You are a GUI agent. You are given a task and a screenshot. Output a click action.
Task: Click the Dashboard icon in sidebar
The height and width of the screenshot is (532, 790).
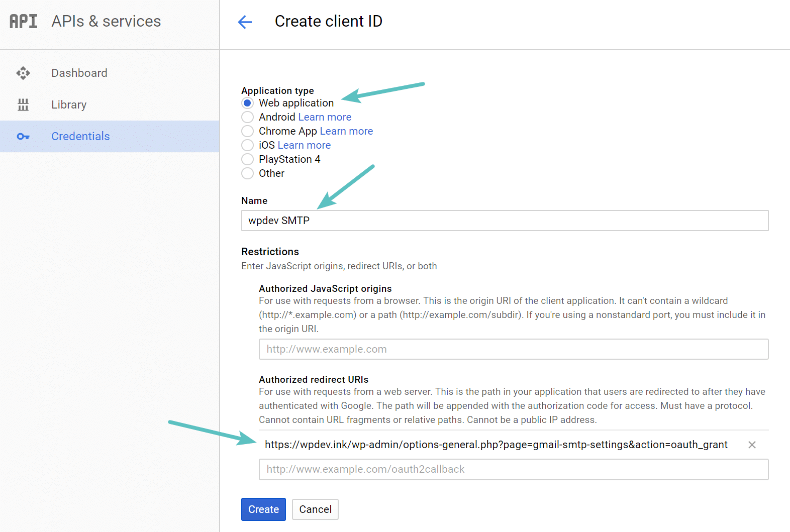tap(23, 73)
